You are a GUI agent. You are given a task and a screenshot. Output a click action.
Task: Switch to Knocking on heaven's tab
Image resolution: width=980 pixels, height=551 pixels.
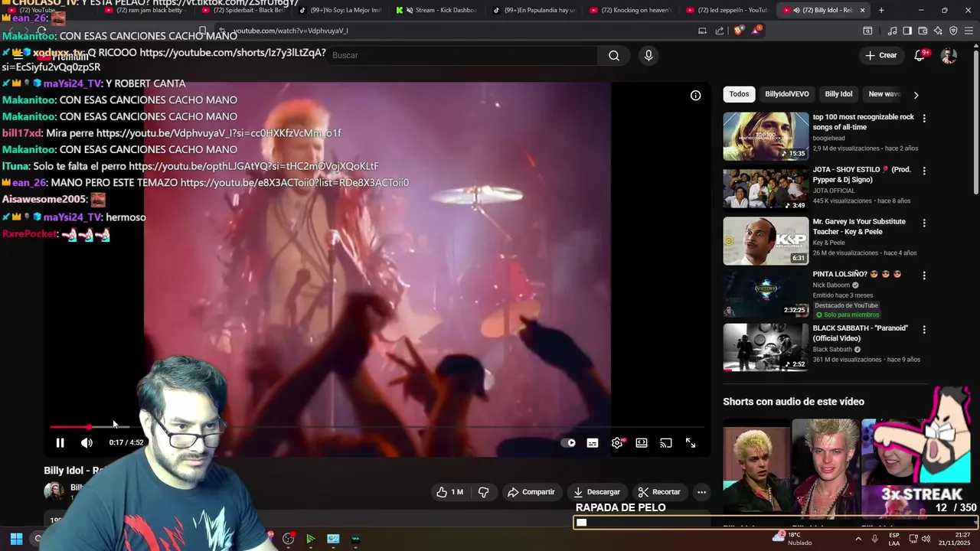click(632, 10)
